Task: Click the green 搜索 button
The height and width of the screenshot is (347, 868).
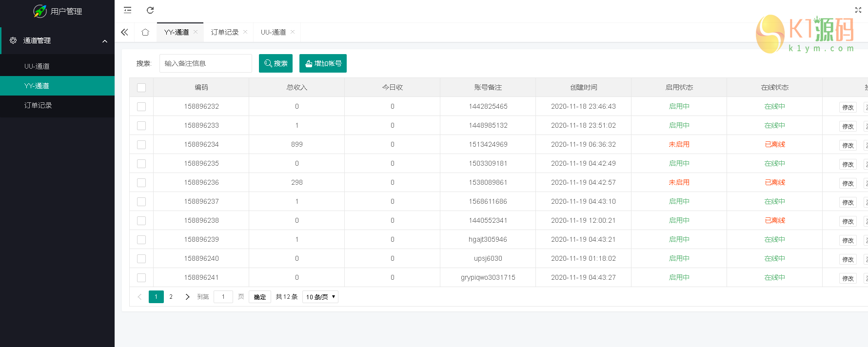Action: click(x=276, y=63)
